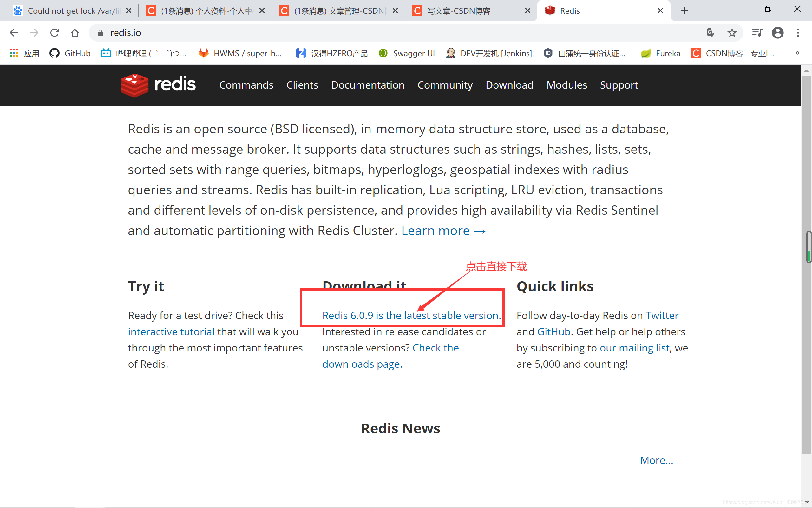
Task: Open the Swagger UI bookmark
Action: point(407,53)
